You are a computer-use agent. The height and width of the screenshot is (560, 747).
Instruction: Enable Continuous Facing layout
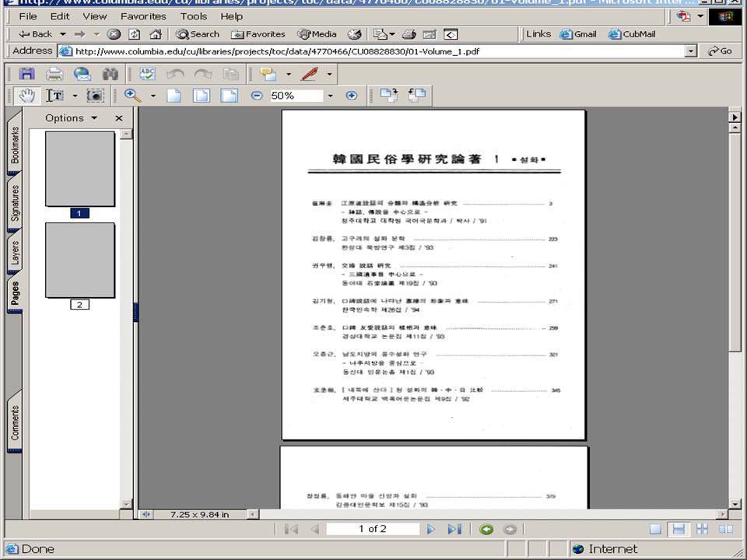point(702,529)
